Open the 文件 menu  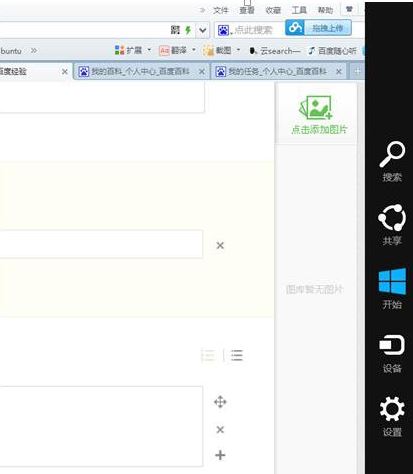(x=221, y=10)
